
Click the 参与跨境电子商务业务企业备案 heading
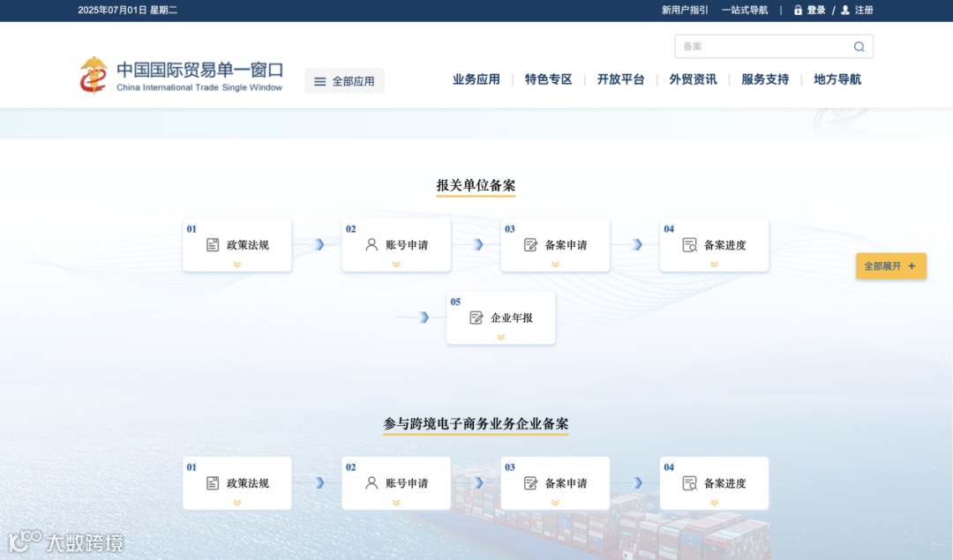[476, 424]
